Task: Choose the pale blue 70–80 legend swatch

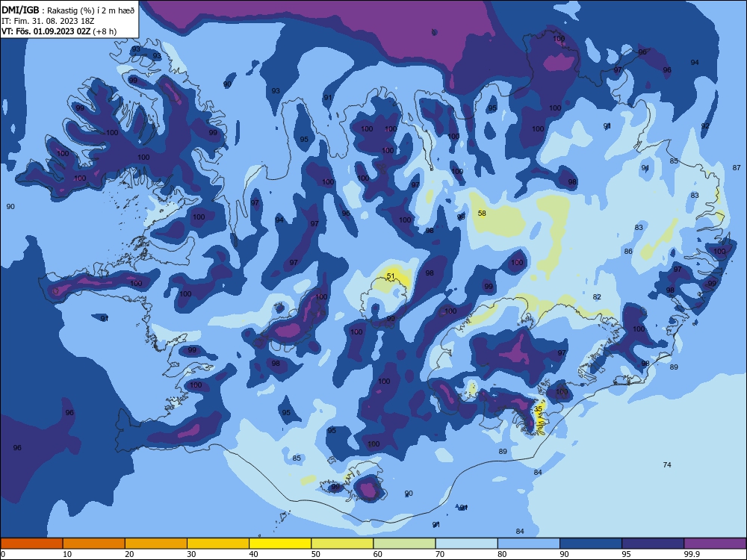Action: 466,544
